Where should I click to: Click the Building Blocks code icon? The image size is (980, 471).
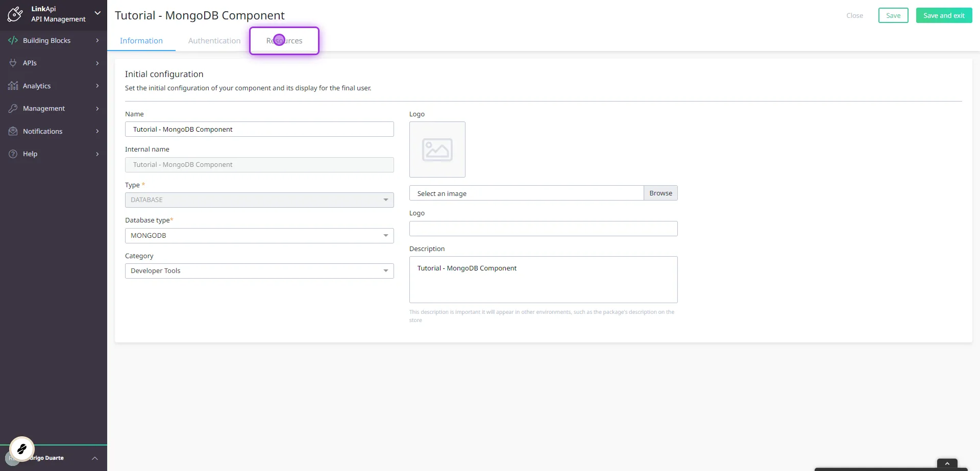13,40
